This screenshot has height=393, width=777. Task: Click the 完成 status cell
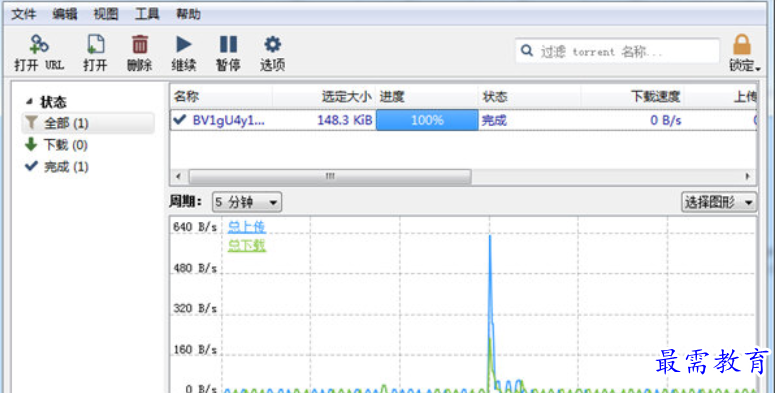coord(494,120)
